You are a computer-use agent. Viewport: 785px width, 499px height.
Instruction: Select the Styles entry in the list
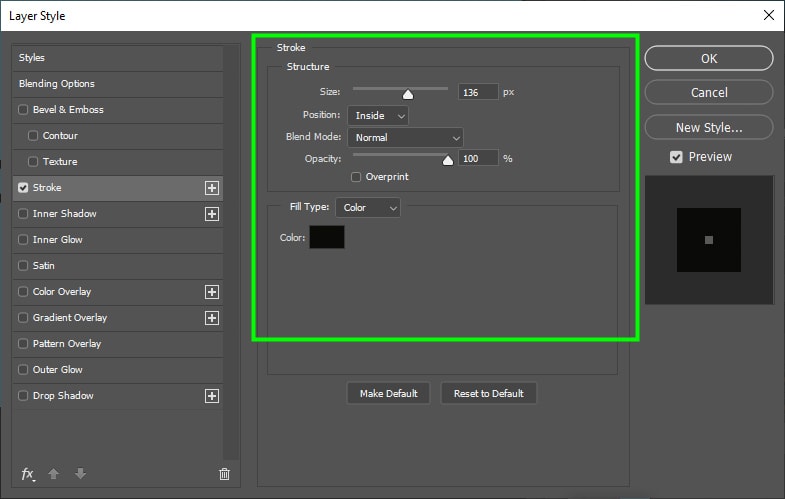[118, 58]
